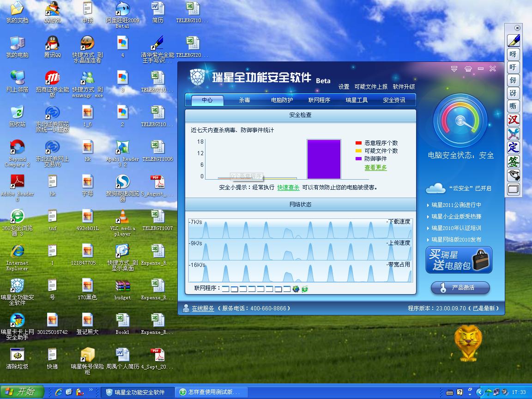
Task: Click the globe icon in 联网程序 row
Action: click(296, 289)
